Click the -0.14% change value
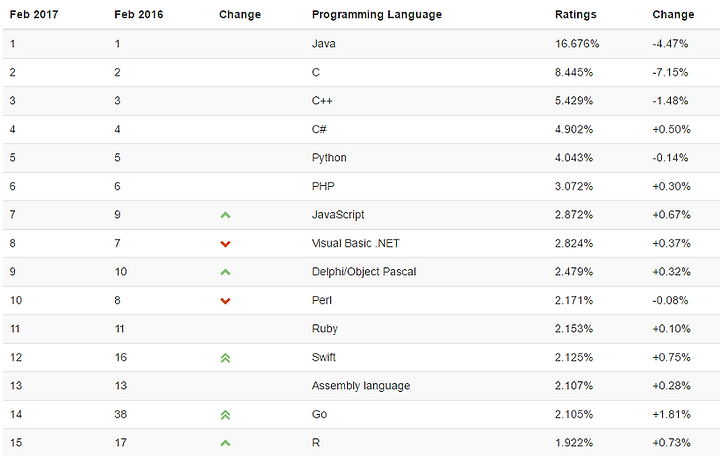720x456 pixels. tap(670, 158)
